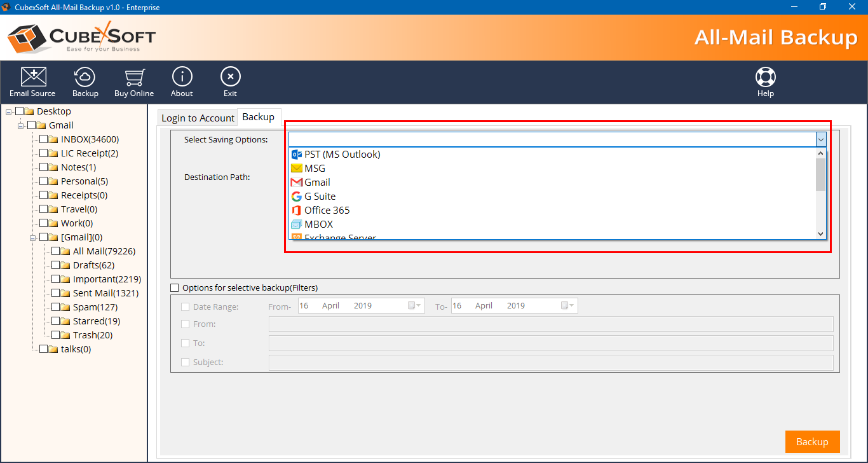Select the Email Source toolbar icon
This screenshot has height=463, width=868.
(32, 81)
